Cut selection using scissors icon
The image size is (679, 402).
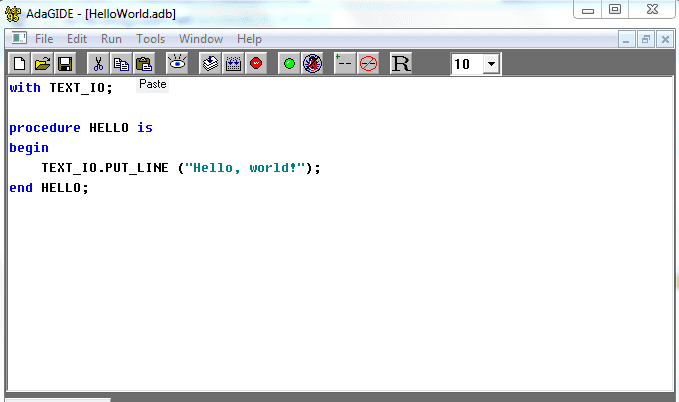pos(98,64)
